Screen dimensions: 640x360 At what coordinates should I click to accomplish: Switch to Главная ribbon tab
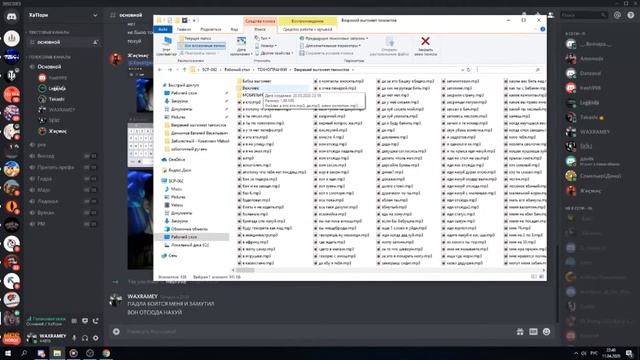pos(184,29)
